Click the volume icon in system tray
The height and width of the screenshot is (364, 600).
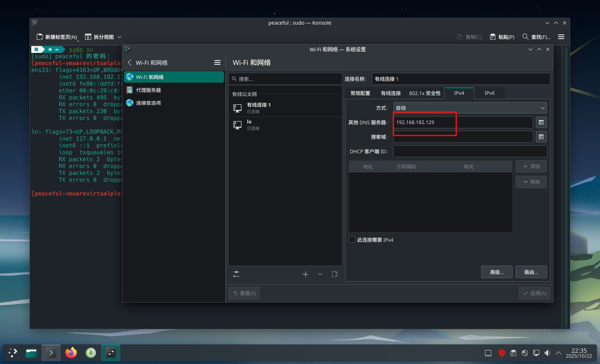pyautogui.click(x=547, y=353)
